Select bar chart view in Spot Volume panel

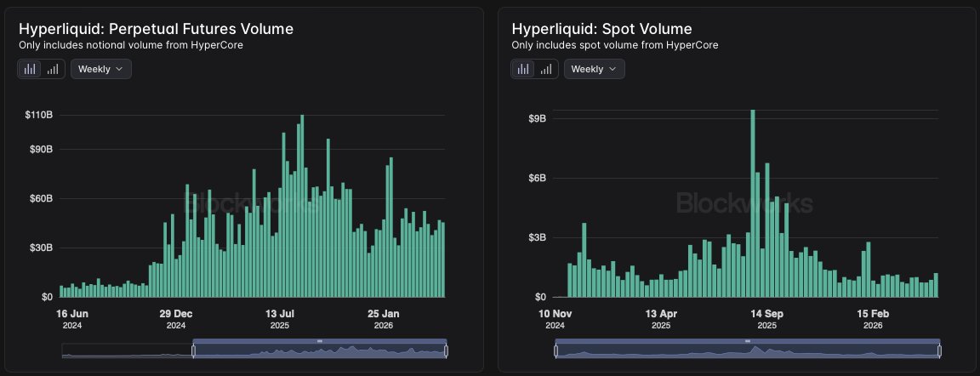click(x=523, y=69)
